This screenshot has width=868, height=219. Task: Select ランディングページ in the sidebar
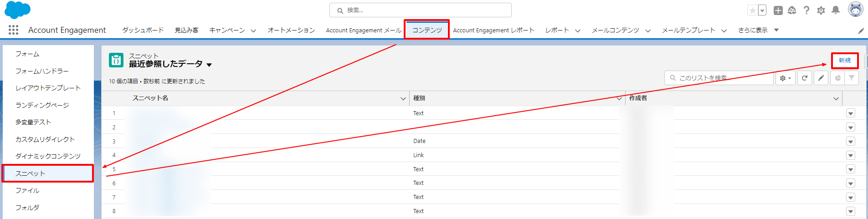point(48,105)
